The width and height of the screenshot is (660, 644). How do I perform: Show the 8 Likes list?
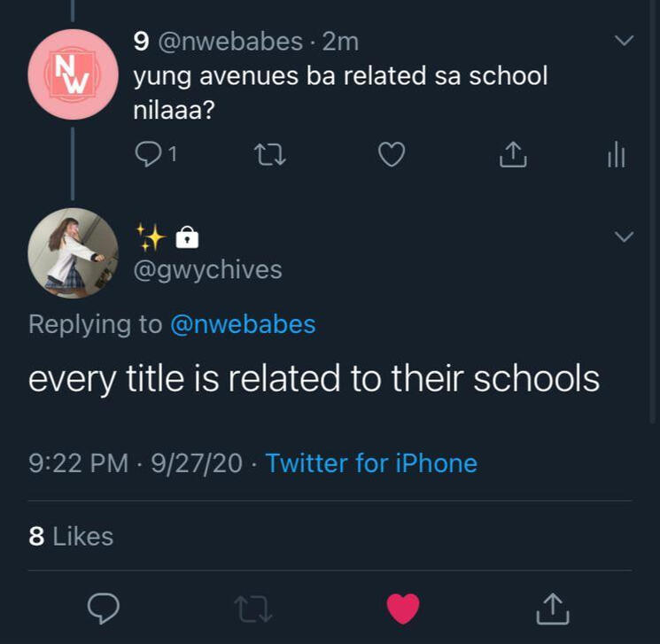pyautogui.click(x=71, y=536)
